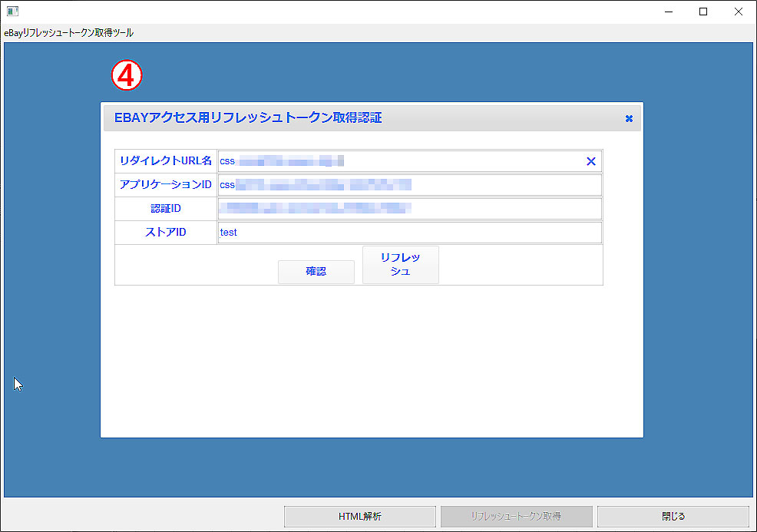757x532 pixels.
Task: Click the アプリケーションID label
Action: [166, 184]
